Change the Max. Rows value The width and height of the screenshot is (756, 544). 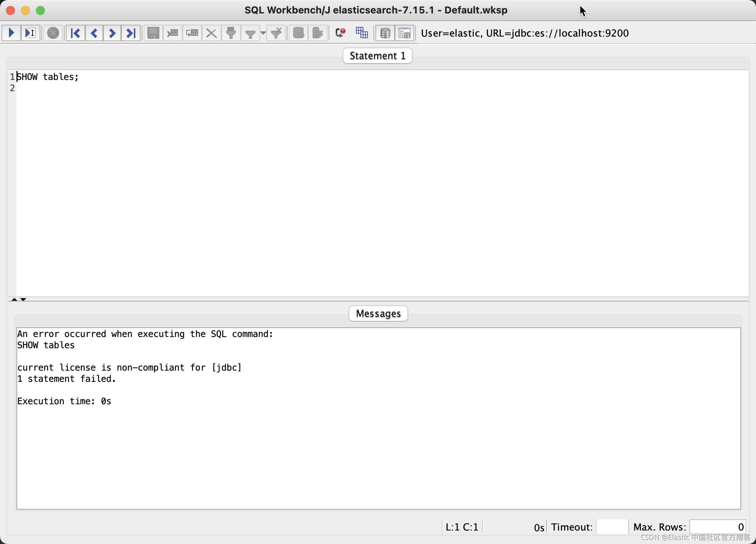tap(716, 526)
